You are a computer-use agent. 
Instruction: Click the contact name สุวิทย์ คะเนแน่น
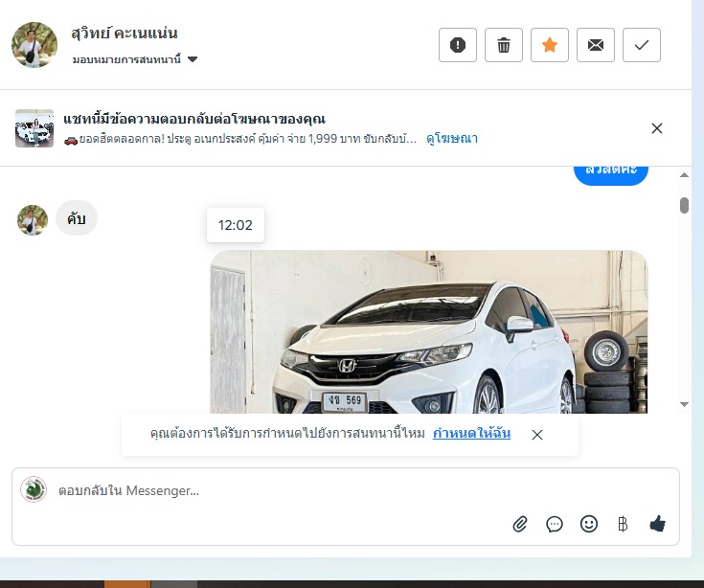pyautogui.click(x=125, y=33)
